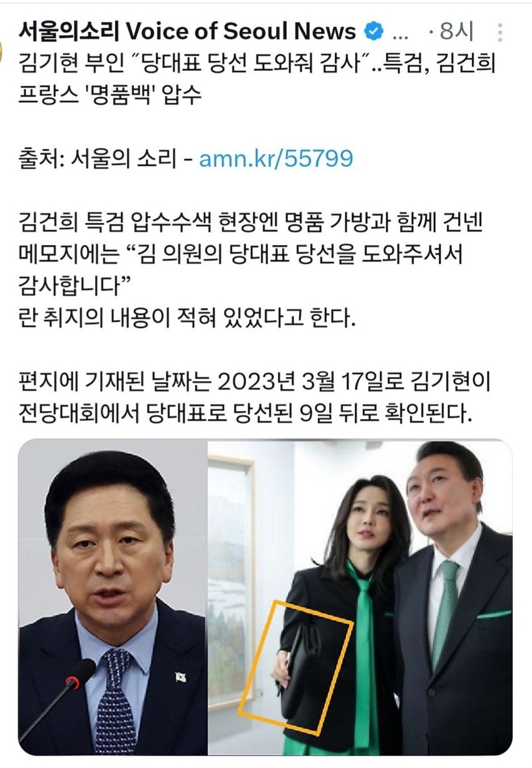Open the left photo of man speaking
This screenshot has height=768, width=532.
click(x=112, y=598)
